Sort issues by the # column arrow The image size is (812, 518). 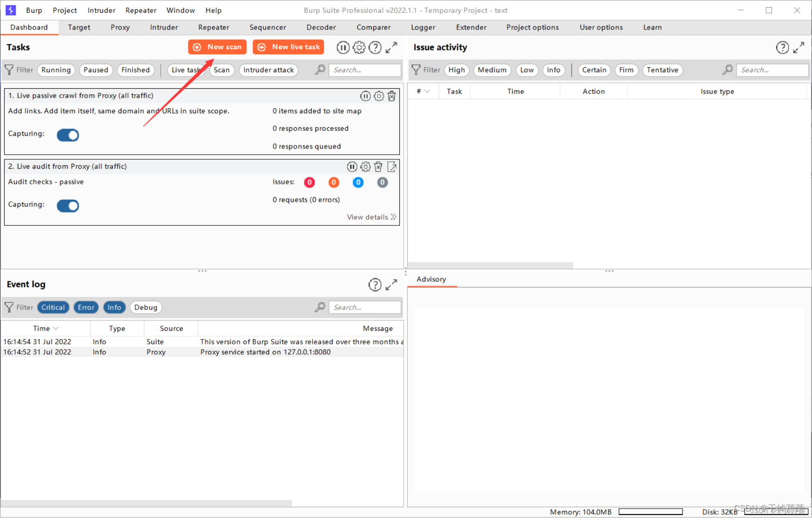tap(427, 92)
